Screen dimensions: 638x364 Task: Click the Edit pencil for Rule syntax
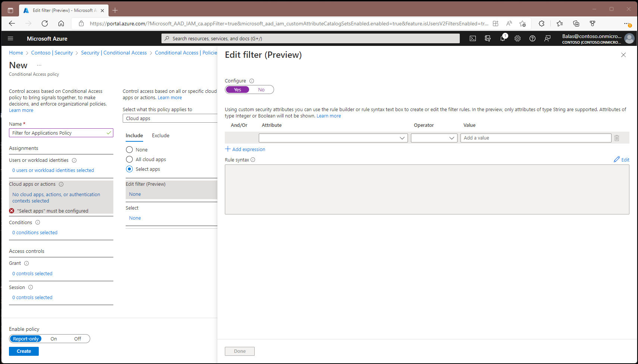[x=622, y=160]
